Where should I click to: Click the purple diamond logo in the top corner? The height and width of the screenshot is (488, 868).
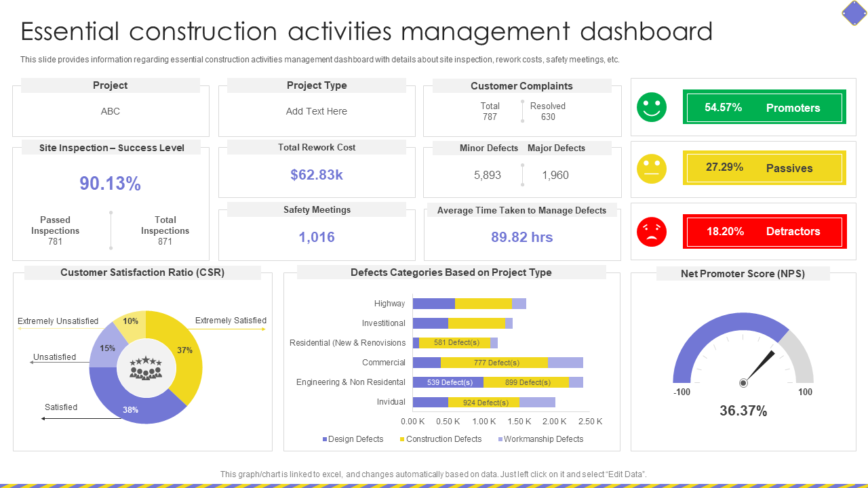(x=854, y=13)
